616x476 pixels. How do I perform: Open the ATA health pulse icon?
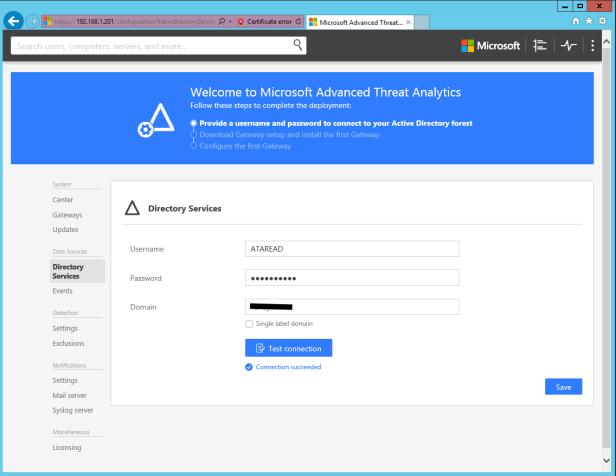coord(568,46)
